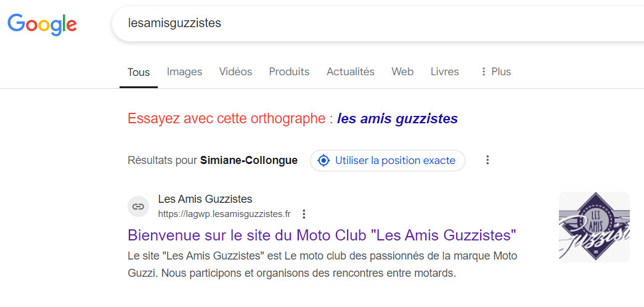Click the link favicon beside Les Amis Guzzistes
Viewport: 644px width, 307px height.
139,207
